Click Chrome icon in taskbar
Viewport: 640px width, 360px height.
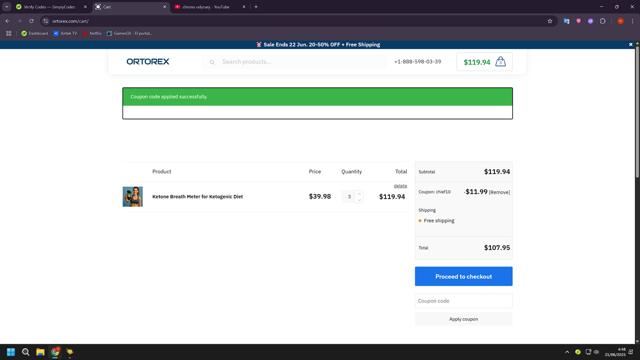tap(55, 352)
